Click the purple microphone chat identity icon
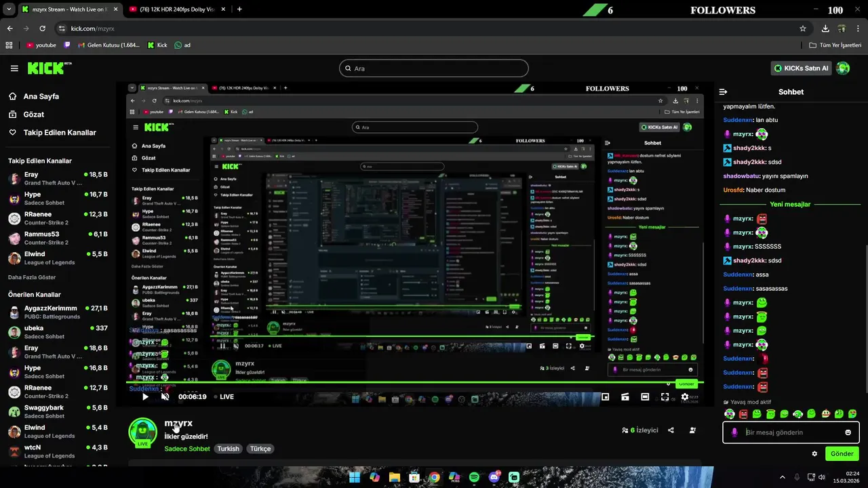868x488 pixels. tap(734, 432)
